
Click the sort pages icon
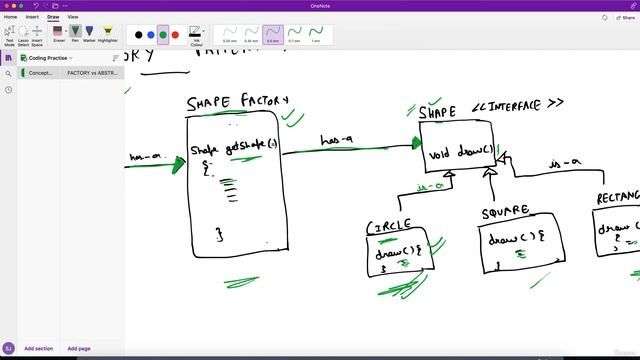pos(116,58)
